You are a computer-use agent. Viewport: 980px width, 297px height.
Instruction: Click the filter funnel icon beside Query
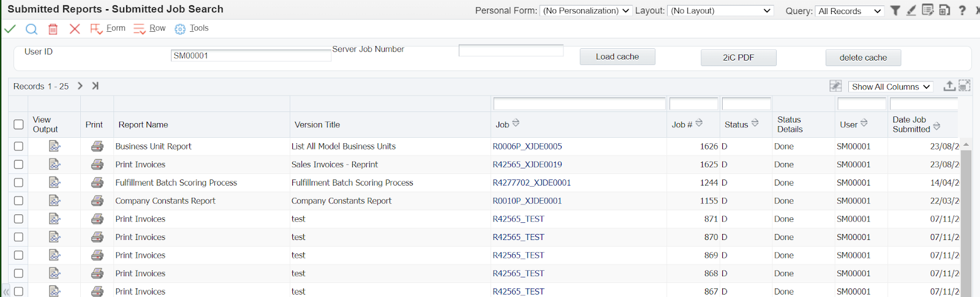point(895,10)
